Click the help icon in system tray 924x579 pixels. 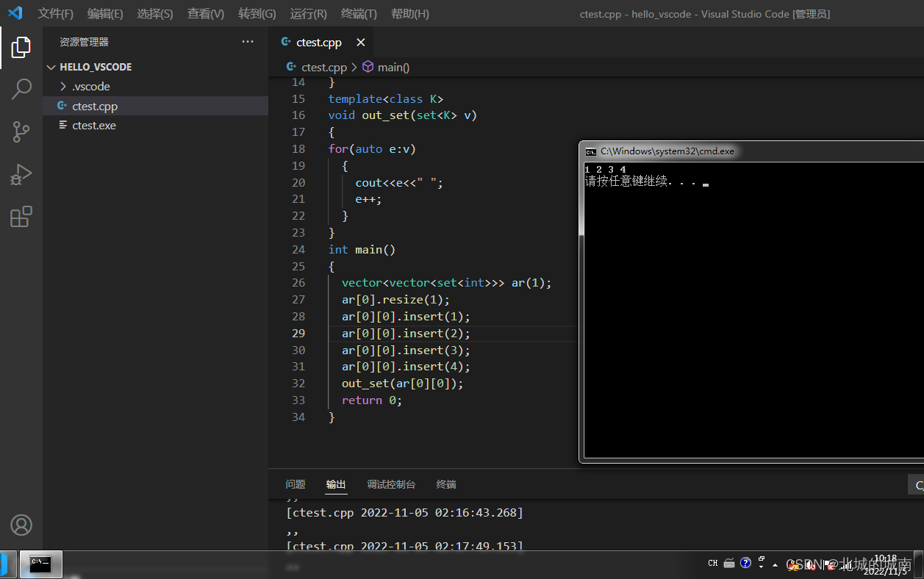[745, 563]
